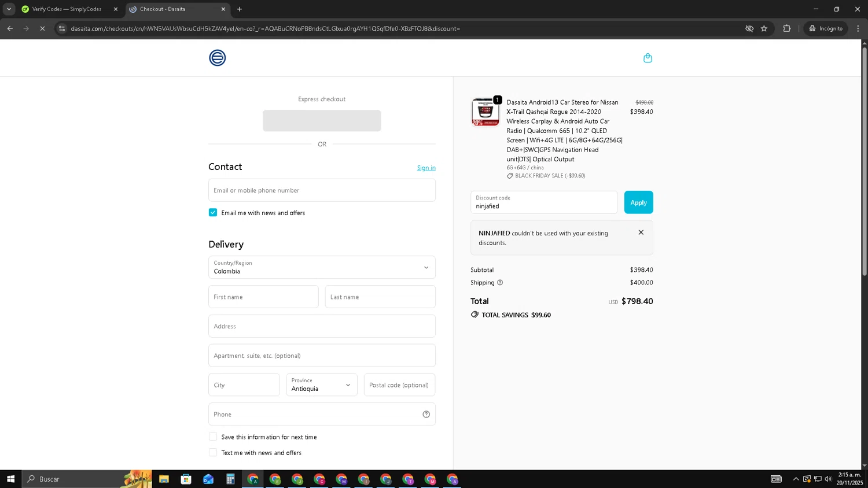This screenshot has height=488, width=868.
Task: Open the Chrome profile C taskbar icon
Action: click(x=319, y=479)
